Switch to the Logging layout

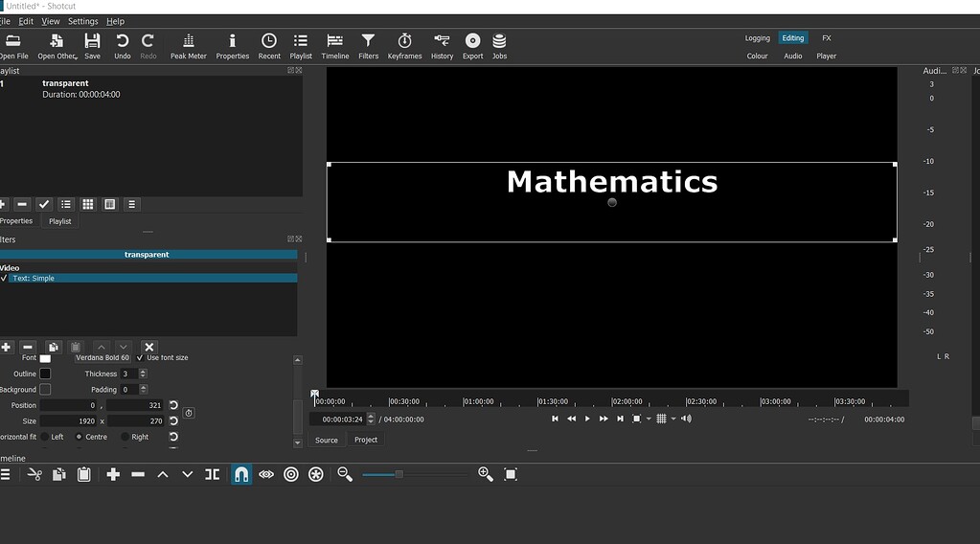tap(757, 38)
